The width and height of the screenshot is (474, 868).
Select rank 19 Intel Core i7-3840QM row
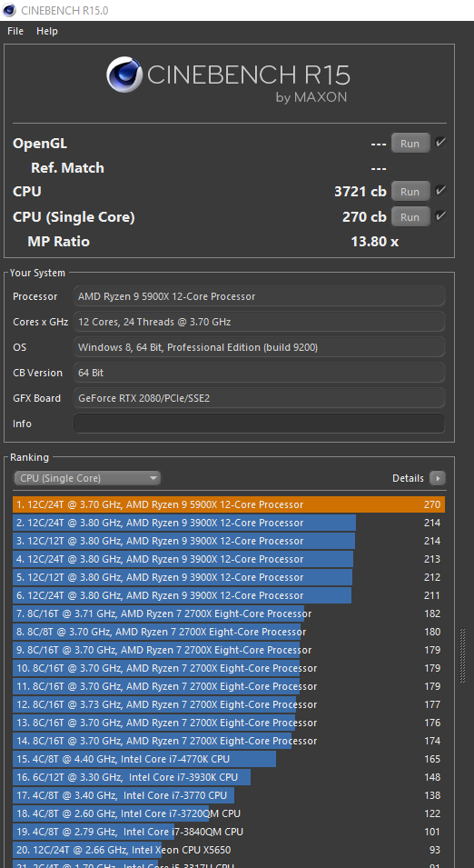229,832
